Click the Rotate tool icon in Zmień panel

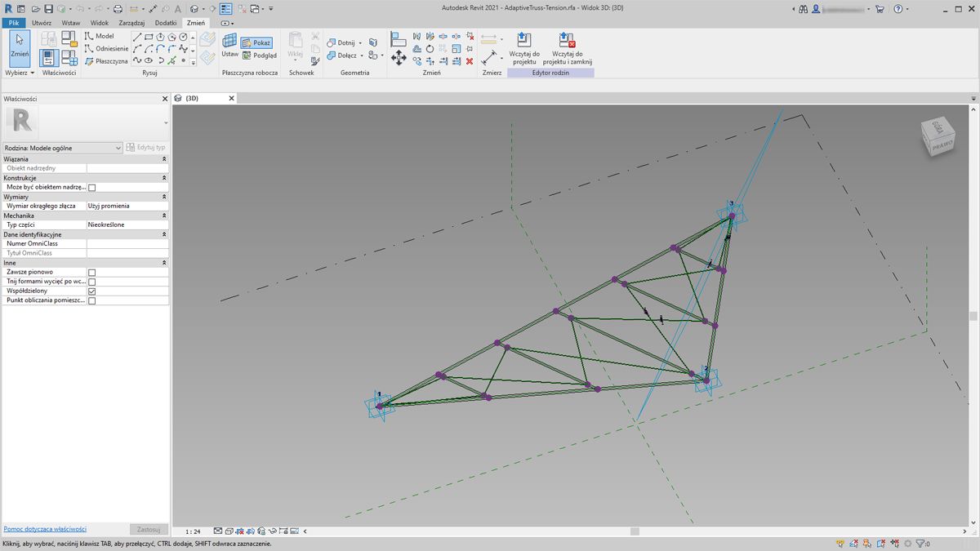pyautogui.click(x=430, y=48)
